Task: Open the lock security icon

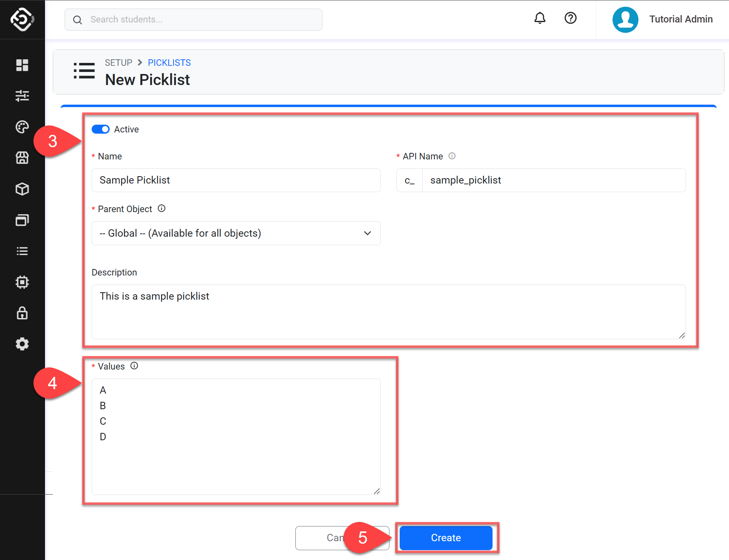Action: 22,313
